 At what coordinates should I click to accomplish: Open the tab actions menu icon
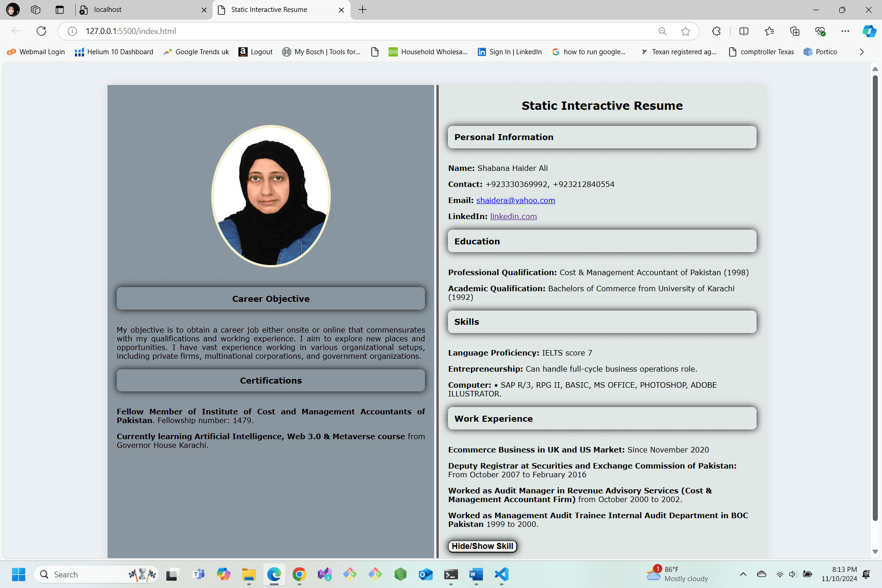pos(60,10)
